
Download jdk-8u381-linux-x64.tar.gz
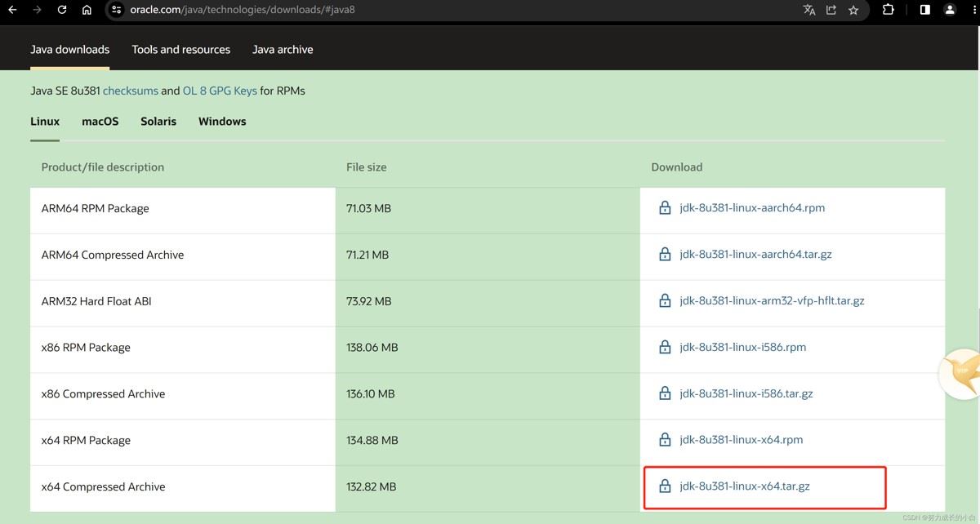[744, 486]
